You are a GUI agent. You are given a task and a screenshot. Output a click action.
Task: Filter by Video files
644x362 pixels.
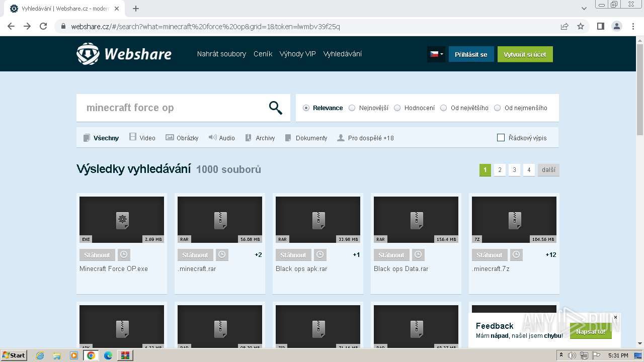coord(142,138)
